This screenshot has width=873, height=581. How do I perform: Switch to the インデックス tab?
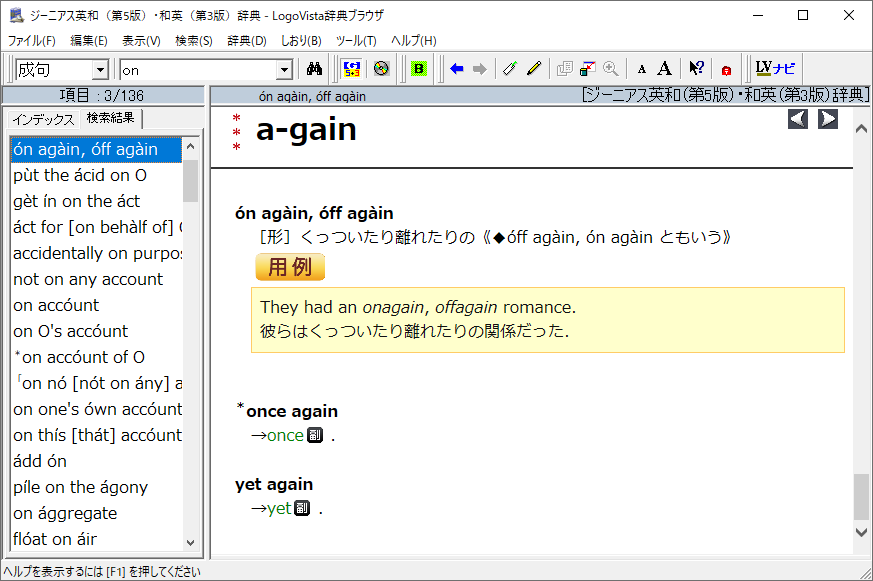point(43,119)
